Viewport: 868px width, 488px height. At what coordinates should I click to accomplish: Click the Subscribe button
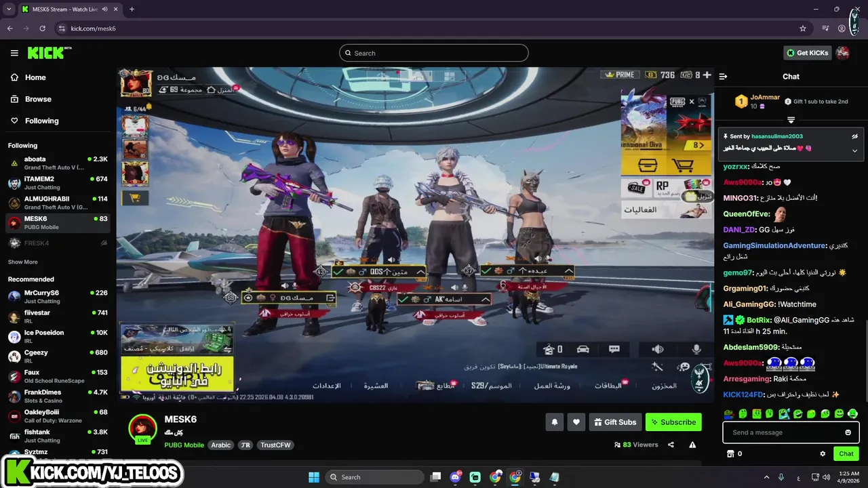point(673,422)
